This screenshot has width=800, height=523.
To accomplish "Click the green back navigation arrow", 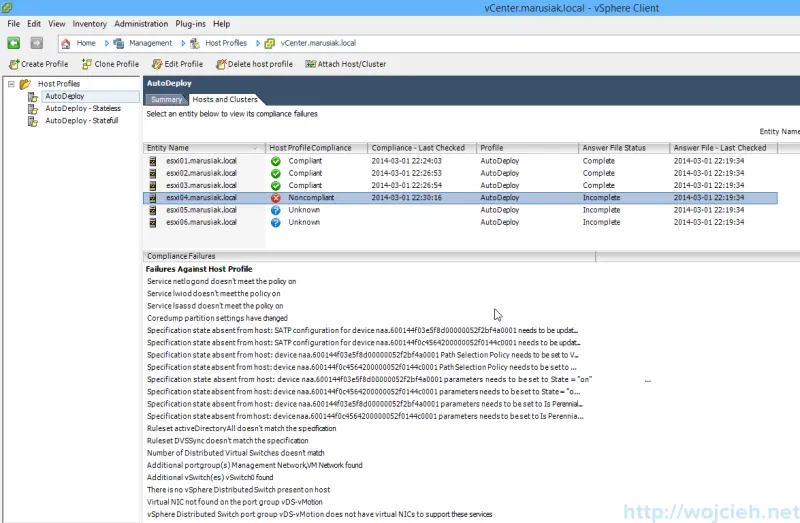I will [14, 43].
